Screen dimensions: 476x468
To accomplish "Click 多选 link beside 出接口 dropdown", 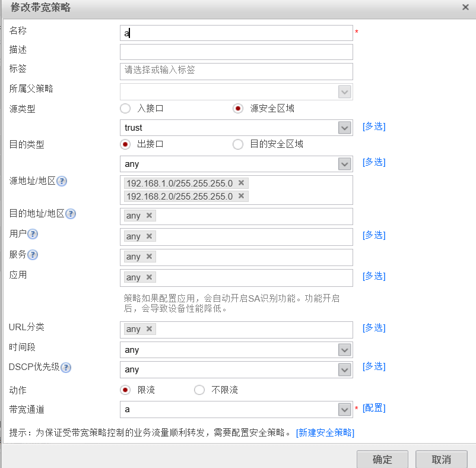I will [374, 162].
